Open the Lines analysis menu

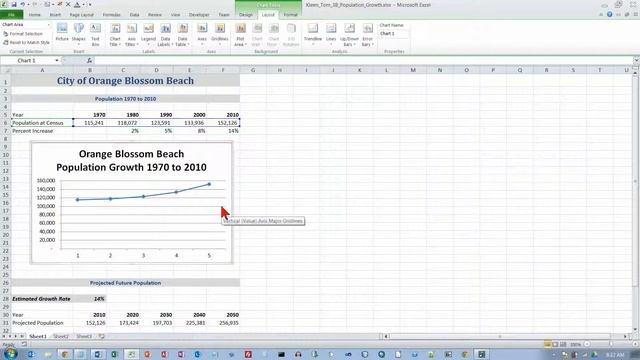(331, 34)
